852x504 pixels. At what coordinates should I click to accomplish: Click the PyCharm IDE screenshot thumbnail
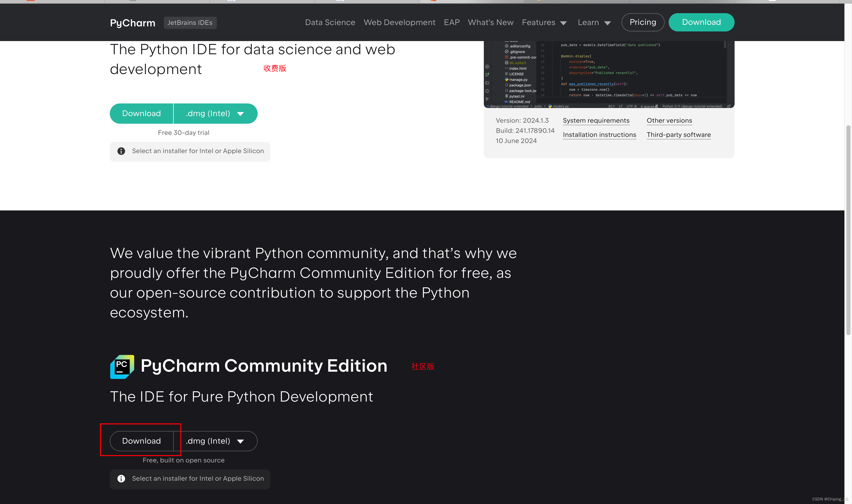(x=609, y=74)
